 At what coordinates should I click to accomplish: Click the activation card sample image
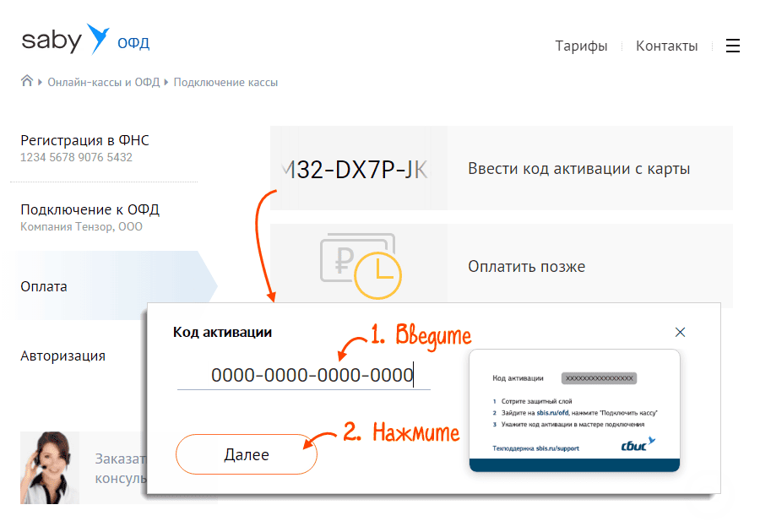tap(574, 410)
